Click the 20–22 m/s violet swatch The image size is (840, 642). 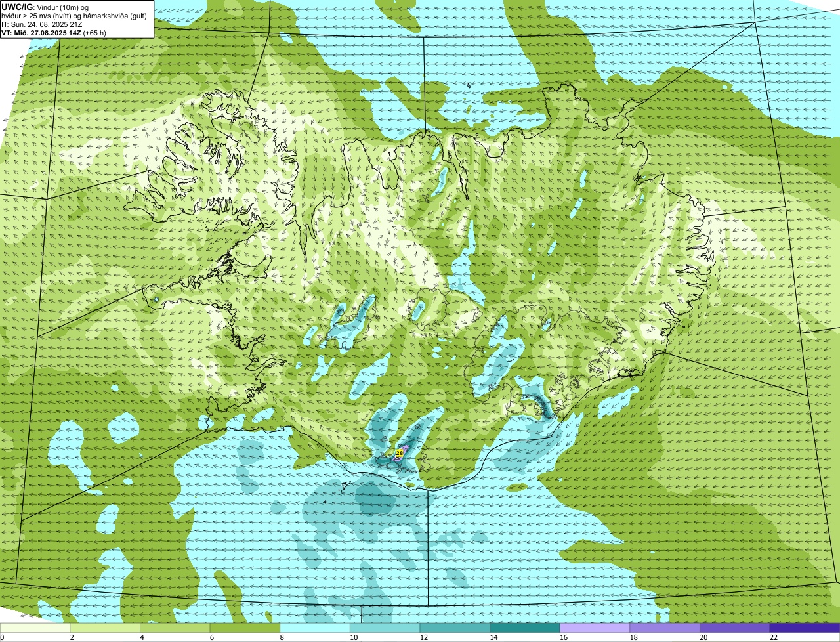[734, 628]
